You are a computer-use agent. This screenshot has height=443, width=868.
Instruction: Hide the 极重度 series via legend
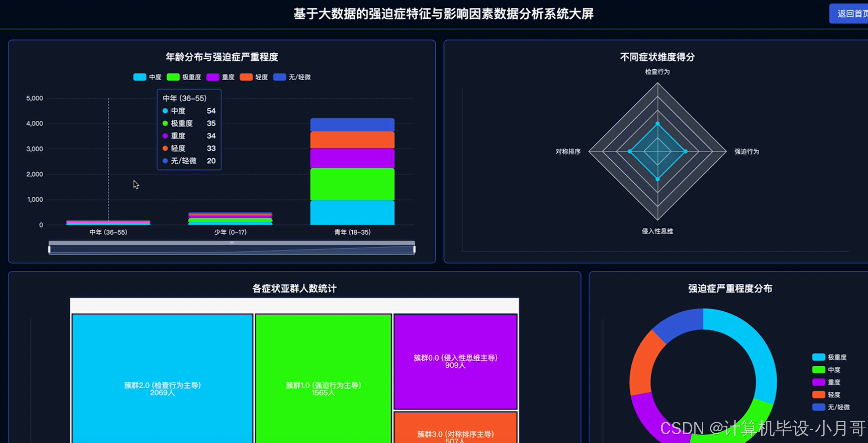point(184,77)
